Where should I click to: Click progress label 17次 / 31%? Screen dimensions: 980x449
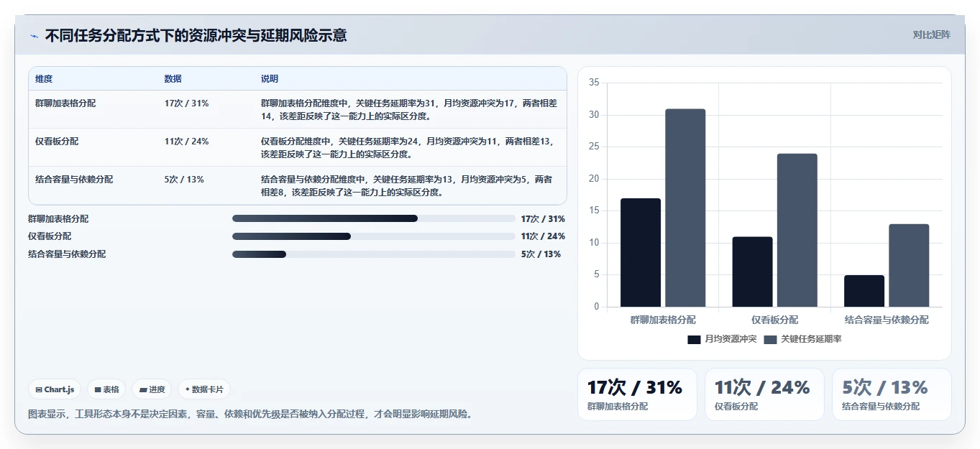[543, 218]
